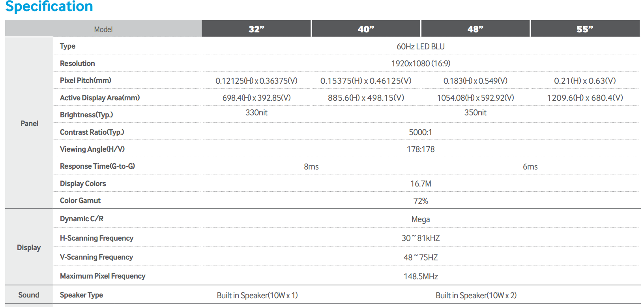Click the Model header cell
Screen dimensions: 644x307
point(103,29)
